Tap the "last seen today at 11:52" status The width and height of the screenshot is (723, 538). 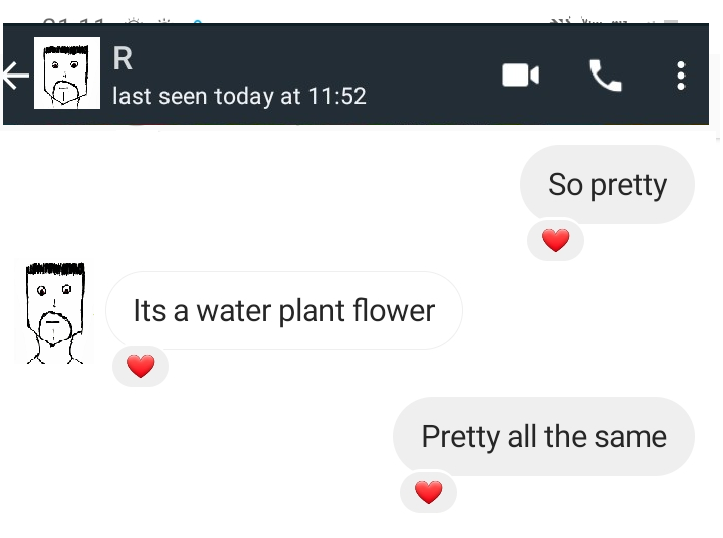pyautogui.click(x=239, y=97)
